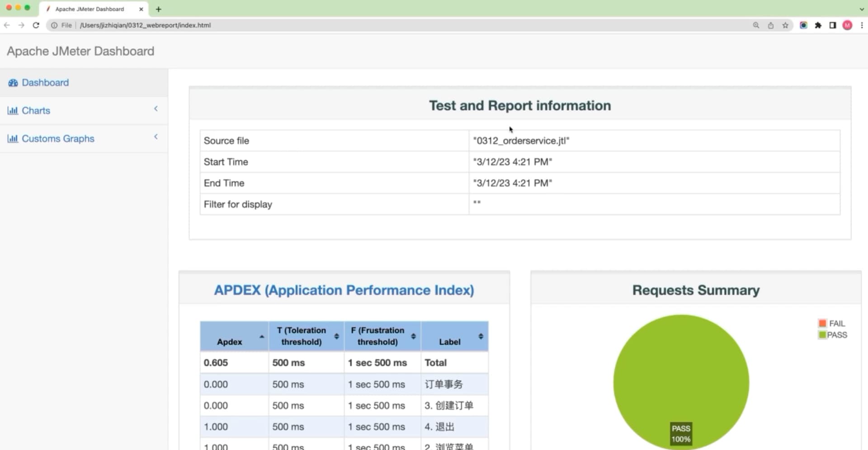Open the colorful circle extension icon
Screen dimensions: 868x450
tap(803, 25)
